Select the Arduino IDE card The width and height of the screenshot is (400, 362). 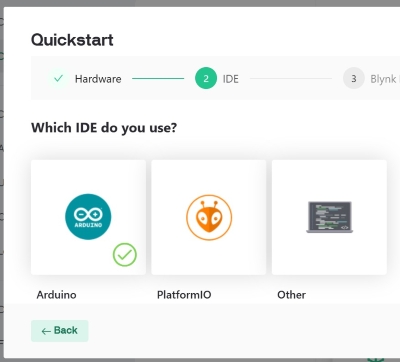coord(88,217)
